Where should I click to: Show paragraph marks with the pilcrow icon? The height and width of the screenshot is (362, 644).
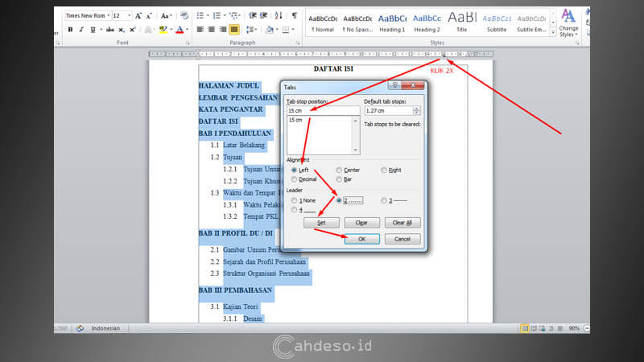click(x=295, y=15)
